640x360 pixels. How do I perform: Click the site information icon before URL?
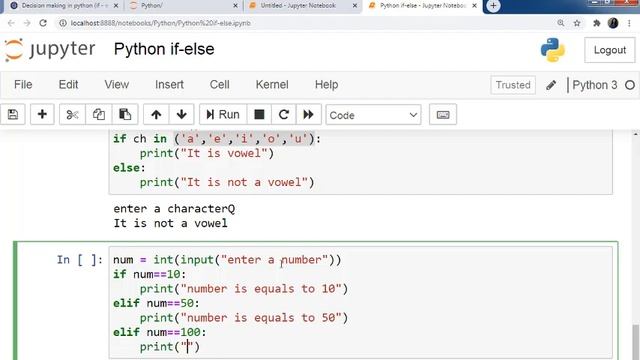tap(62, 23)
